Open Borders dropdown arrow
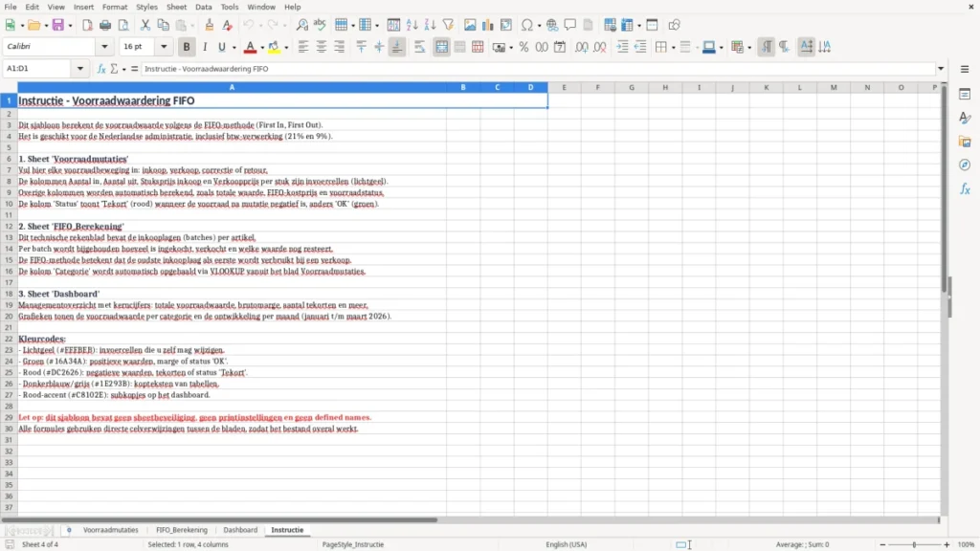Screen dimensions: 980x551 673,48
